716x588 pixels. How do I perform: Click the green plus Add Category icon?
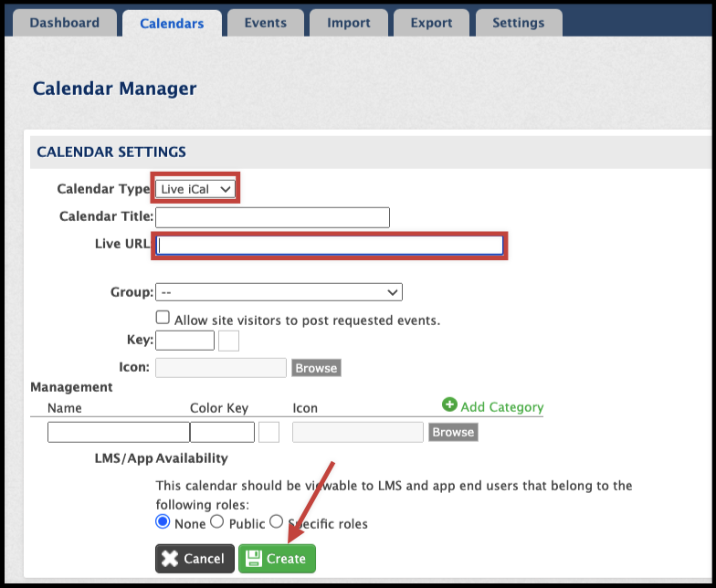click(449, 405)
